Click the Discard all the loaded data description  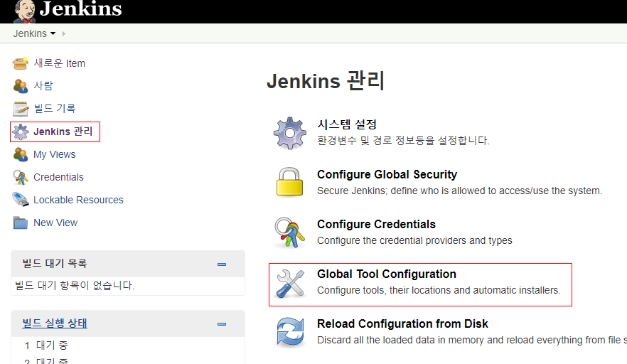click(x=472, y=340)
